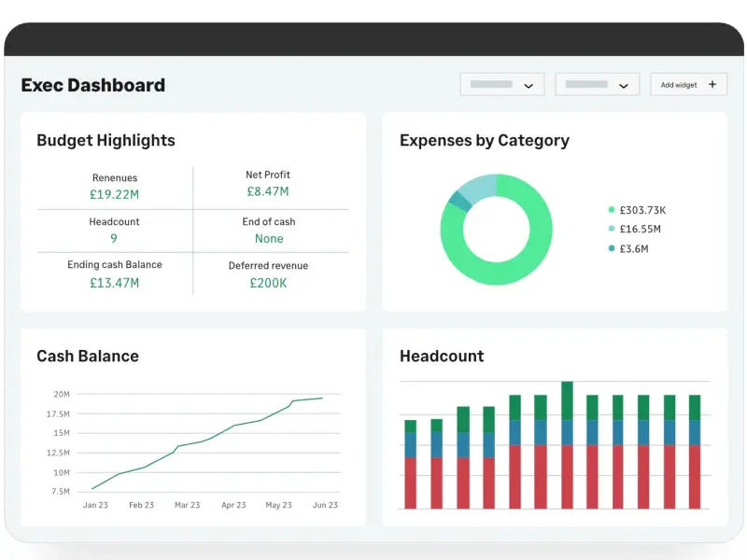Click the plus icon beside Add widget
The width and height of the screenshot is (747, 560).
pyautogui.click(x=712, y=84)
